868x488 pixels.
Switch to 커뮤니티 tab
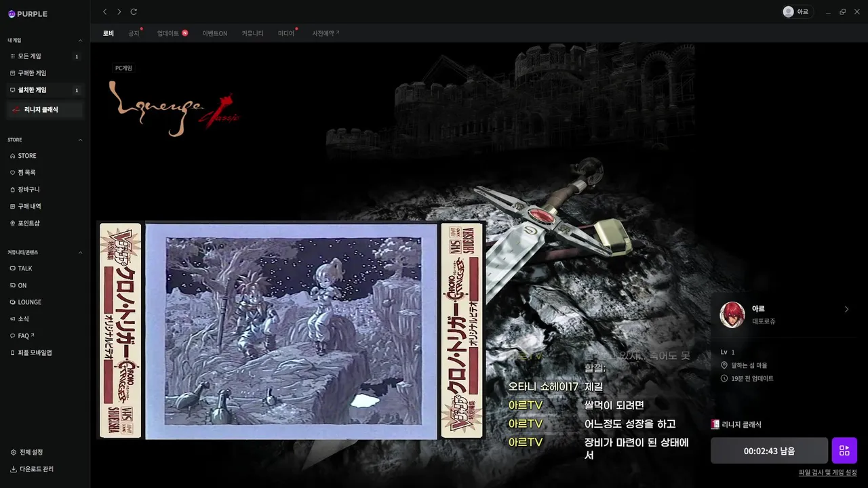click(x=253, y=33)
